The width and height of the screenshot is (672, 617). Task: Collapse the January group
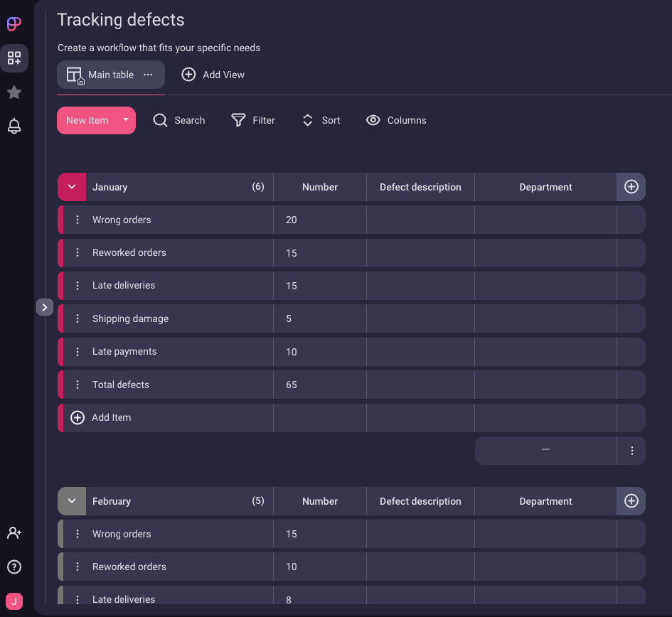(72, 187)
